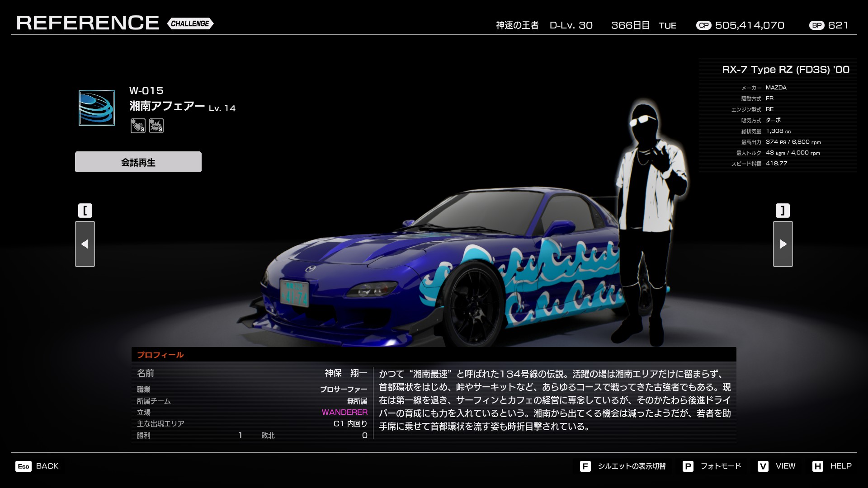This screenshot has height=488, width=868.
Task: Click the first skill badge icon
Action: (138, 126)
